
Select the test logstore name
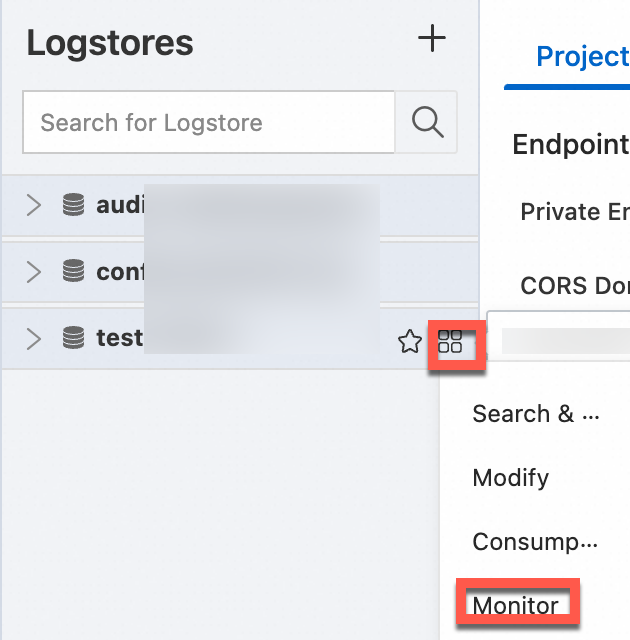(119, 338)
